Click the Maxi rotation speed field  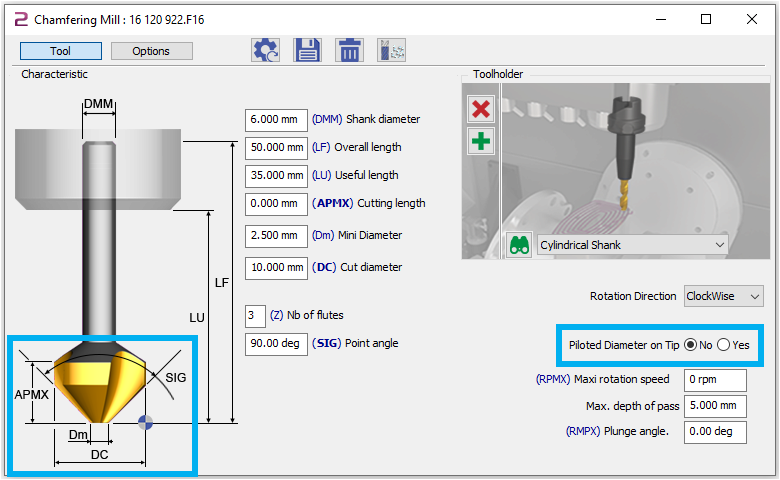715,380
